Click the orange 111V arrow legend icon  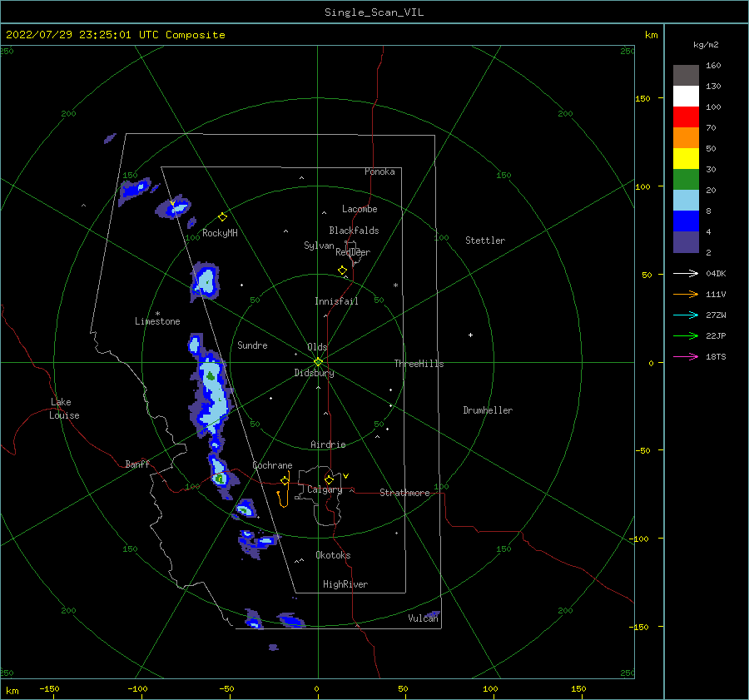(686, 295)
